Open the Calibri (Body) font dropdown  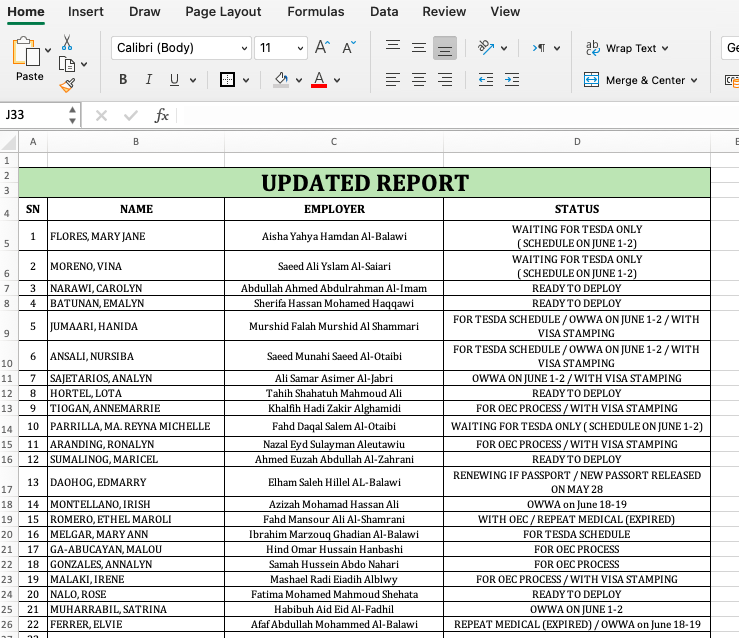point(244,48)
